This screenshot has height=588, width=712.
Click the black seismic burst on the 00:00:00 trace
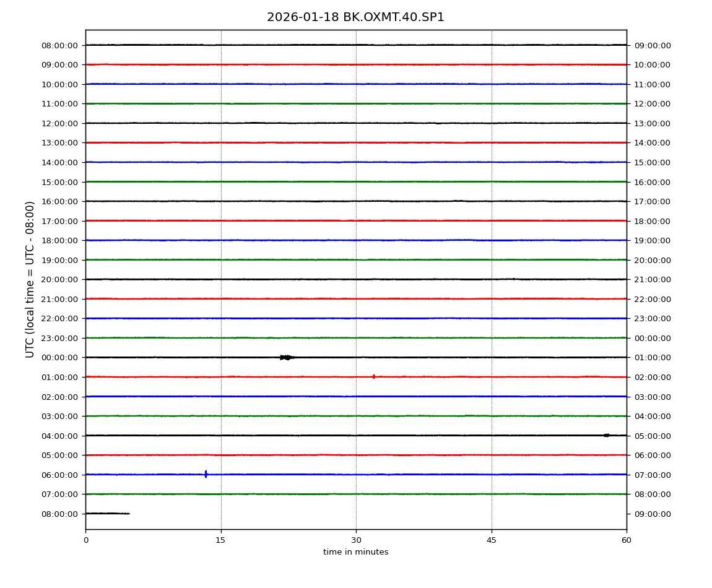pyautogui.click(x=286, y=357)
